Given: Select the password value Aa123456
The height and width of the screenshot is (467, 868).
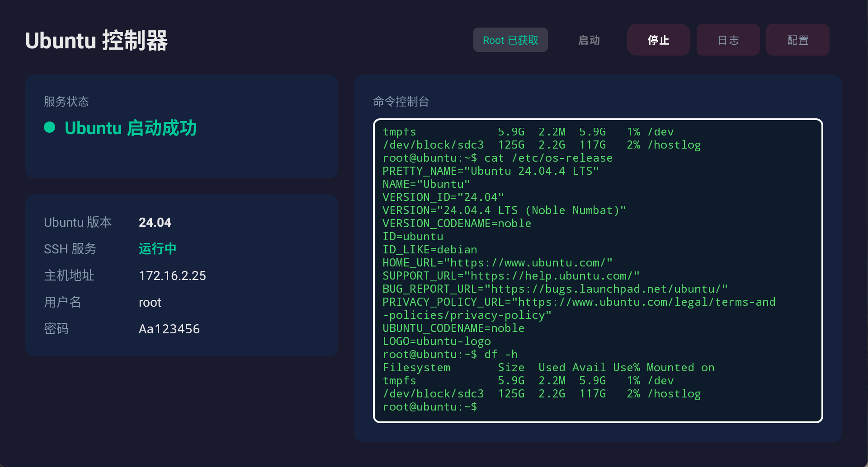Looking at the screenshot, I should pyautogui.click(x=169, y=329).
